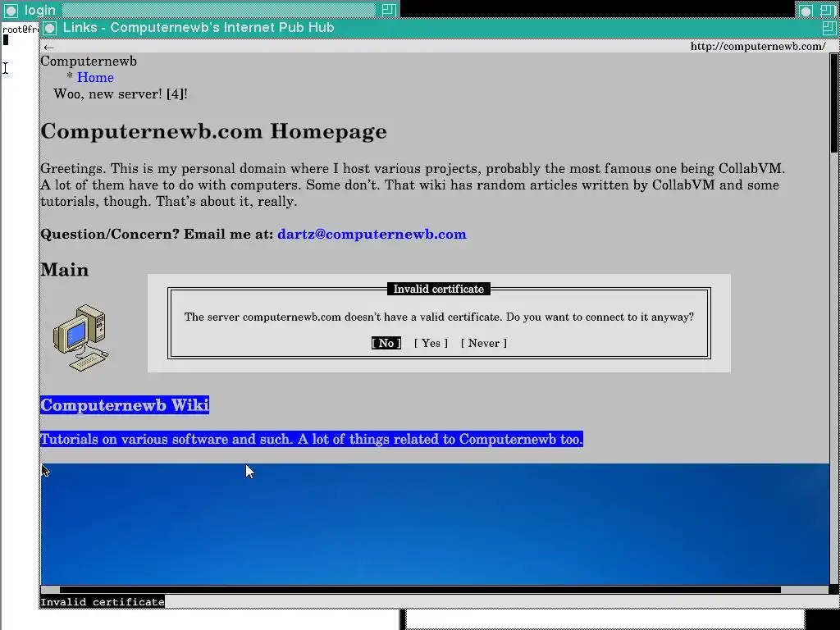Viewport: 840px width, 630px height.
Task: Click the Links window maximize icon
Action: click(829, 28)
